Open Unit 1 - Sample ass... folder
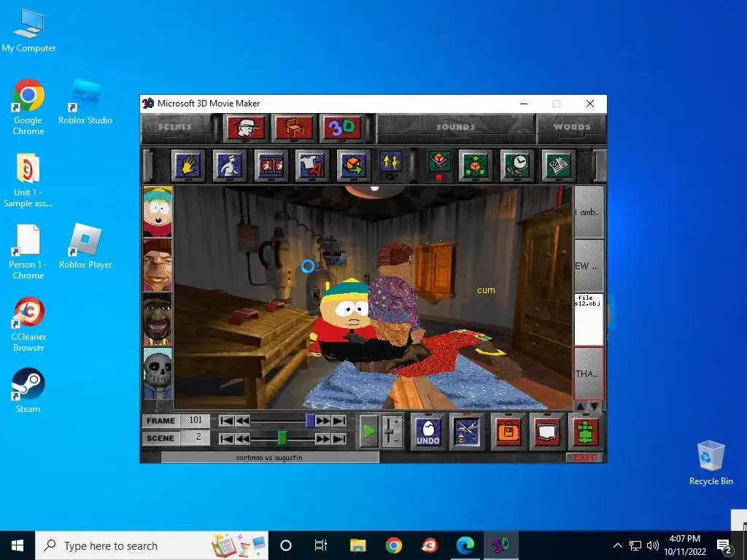The image size is (747, 560). click(28, 180)
